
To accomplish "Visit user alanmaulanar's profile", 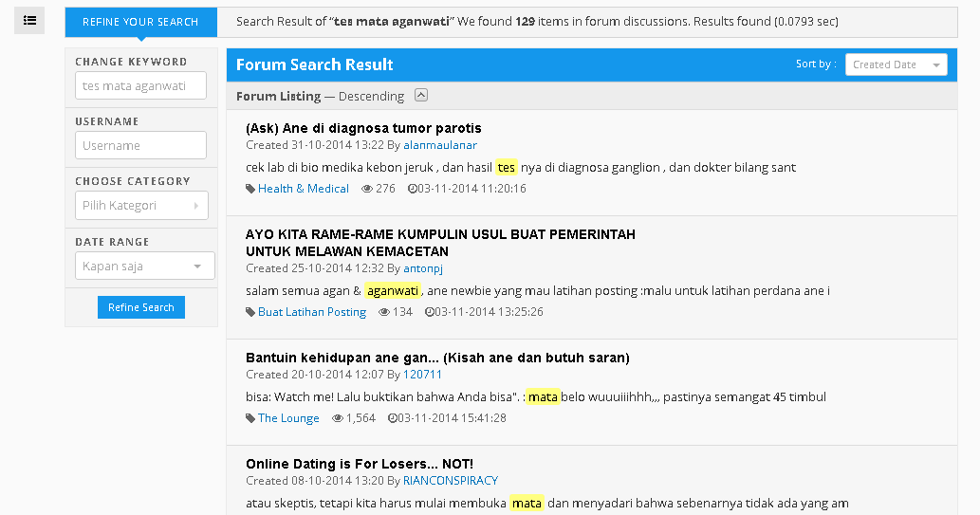I will point(440,145).
